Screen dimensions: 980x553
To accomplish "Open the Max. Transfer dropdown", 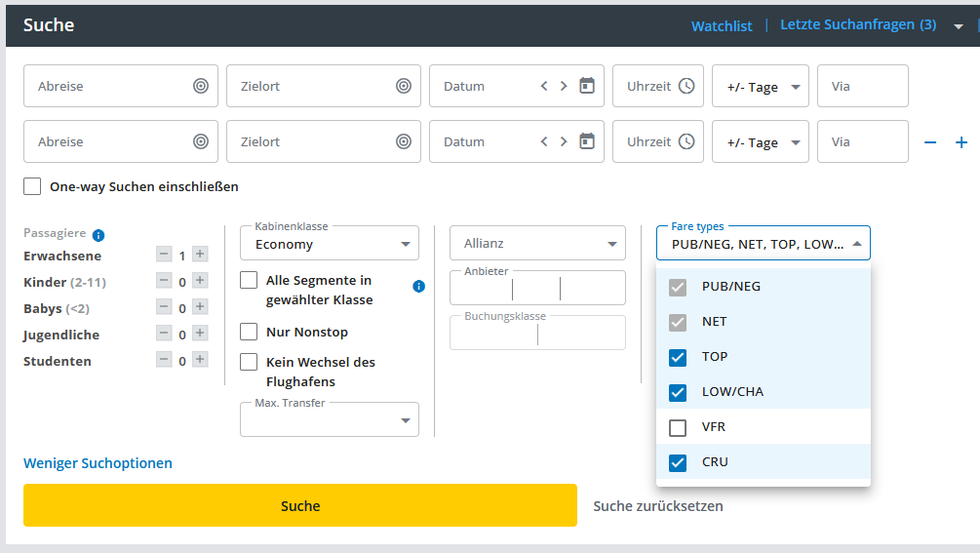I will pos(330,419).
